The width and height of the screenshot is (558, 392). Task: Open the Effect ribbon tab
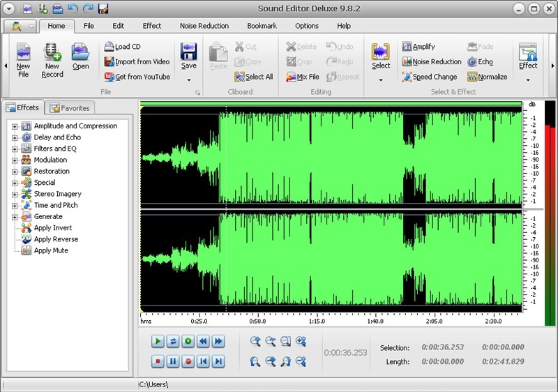point(152,26)
